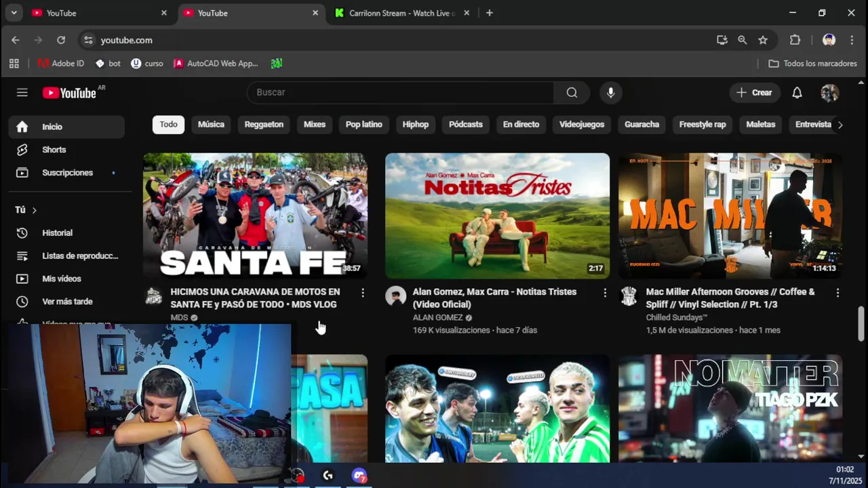Image resolution: width=868 pixels, height=488 pixels.
Task: Open the AutoCAD Web App bookmark
Action: coord(216,64)
